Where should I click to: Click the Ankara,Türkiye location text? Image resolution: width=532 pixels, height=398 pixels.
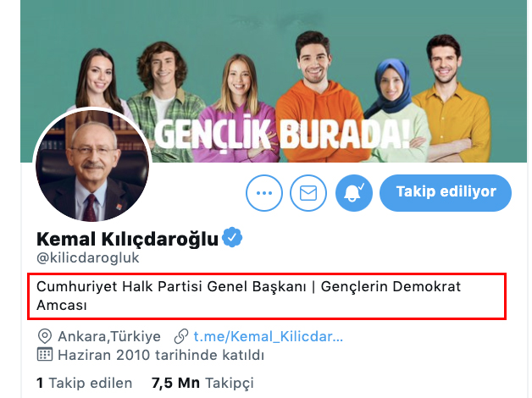109,337
